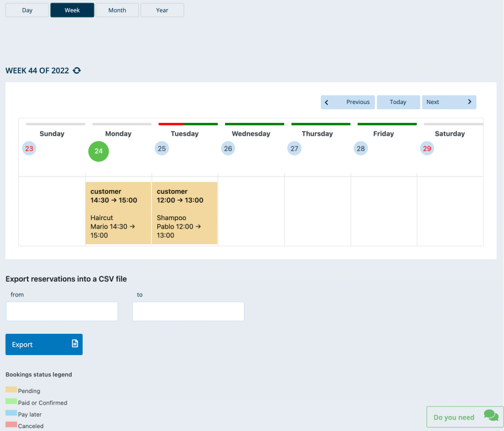Select the Week view tab

pyautogui.click(x=72, y=10)
